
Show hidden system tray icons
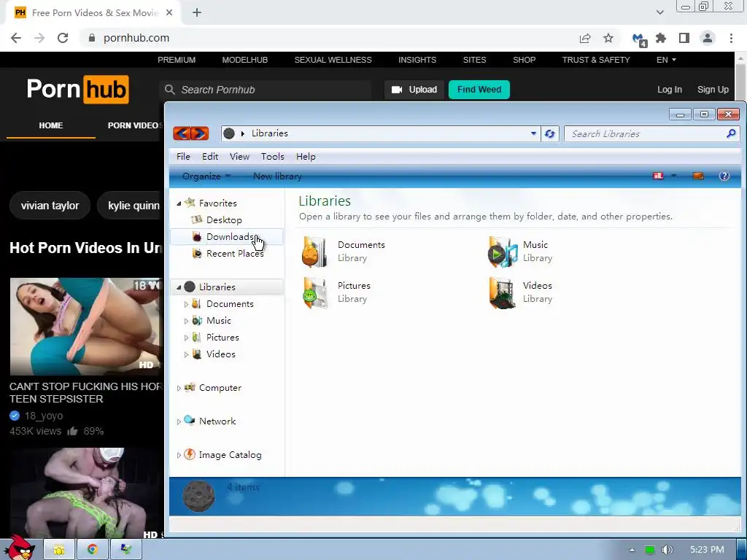coord(632,550)
